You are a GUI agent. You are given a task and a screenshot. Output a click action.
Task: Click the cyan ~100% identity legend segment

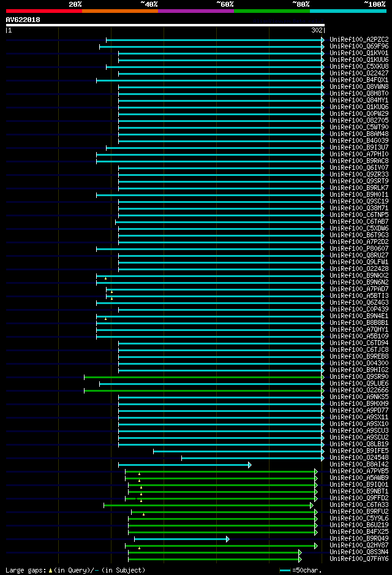point(348,11)
